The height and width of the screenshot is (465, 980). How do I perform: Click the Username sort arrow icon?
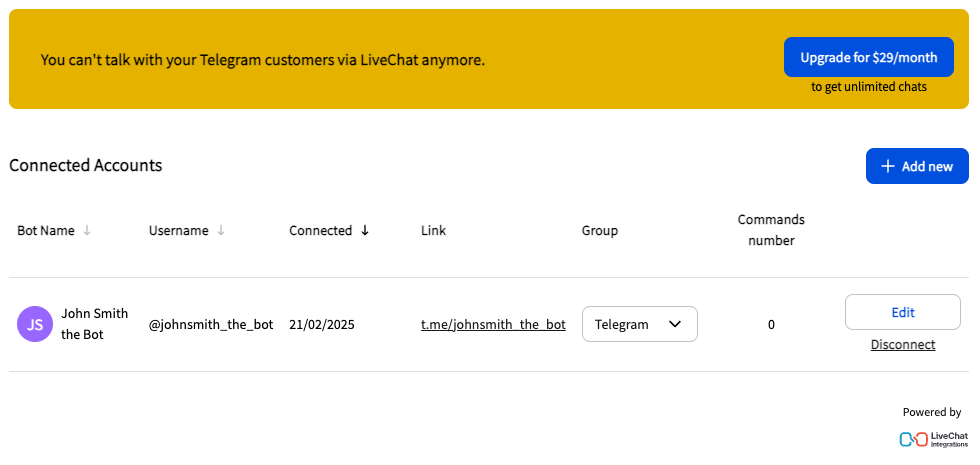[221, 230]
